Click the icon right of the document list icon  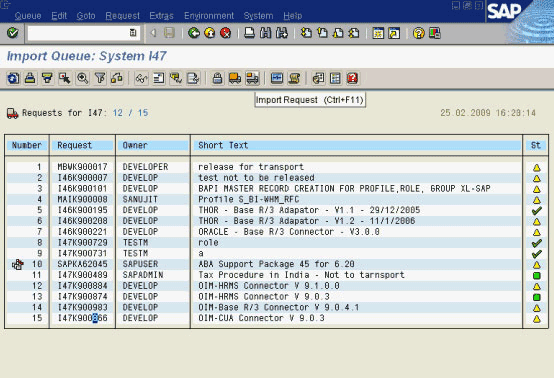click(x=176, y=78)
